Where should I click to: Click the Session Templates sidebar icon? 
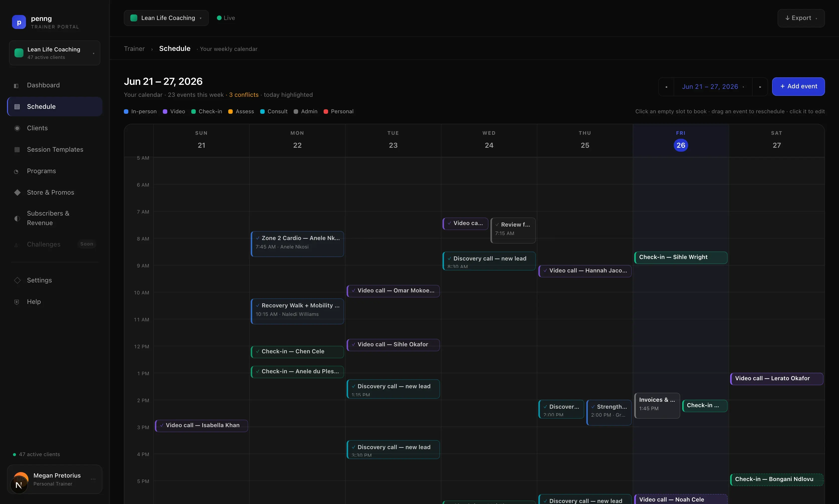(17, 150)
